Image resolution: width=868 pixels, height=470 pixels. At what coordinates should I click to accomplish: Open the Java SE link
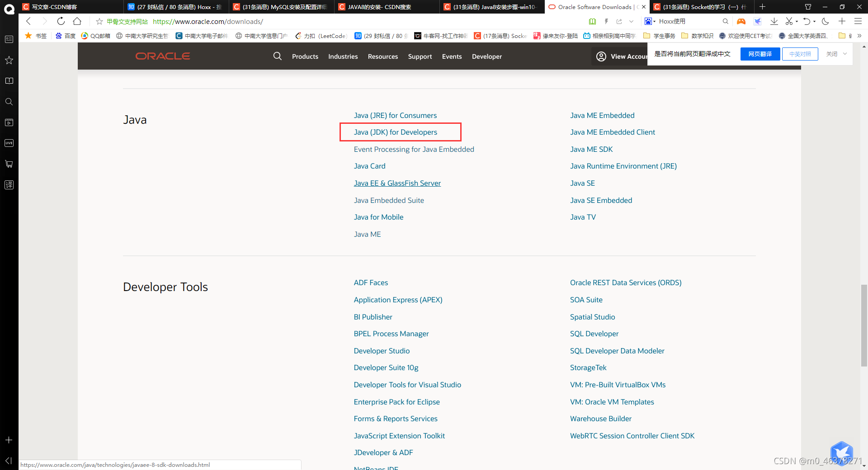(582, 183)
